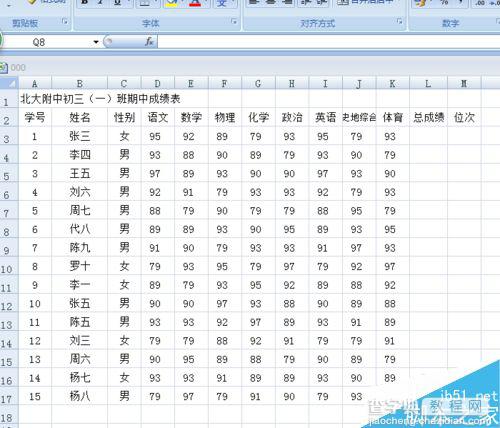Select column H header
The height and width of the screenshot is (428, 500).
click(292, 83)
